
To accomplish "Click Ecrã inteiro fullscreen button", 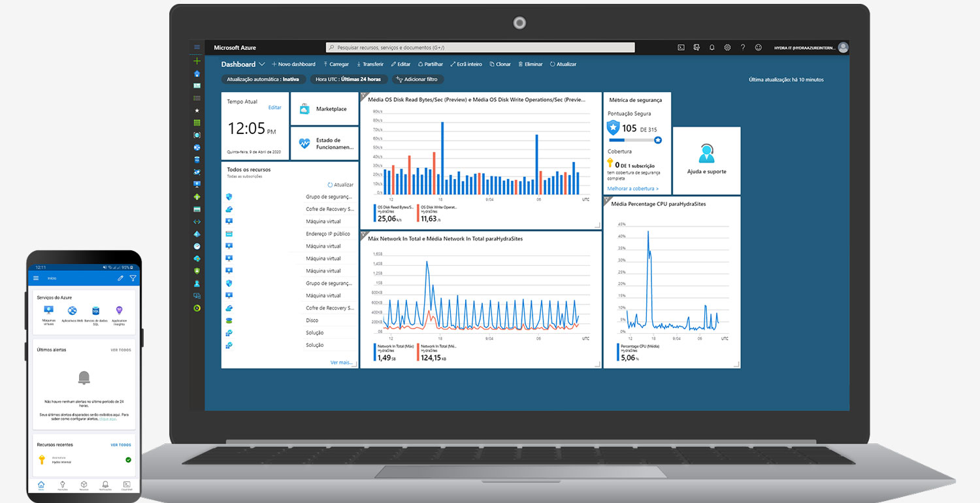I will (466, 64).
